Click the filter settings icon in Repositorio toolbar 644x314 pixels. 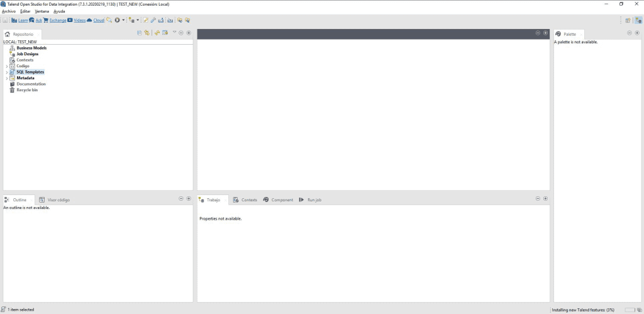pos(165,33)
